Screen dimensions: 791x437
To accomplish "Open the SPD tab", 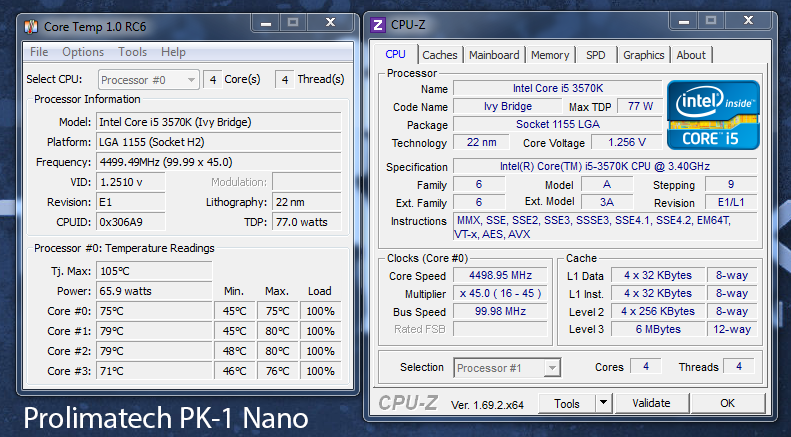I will 595,55.
